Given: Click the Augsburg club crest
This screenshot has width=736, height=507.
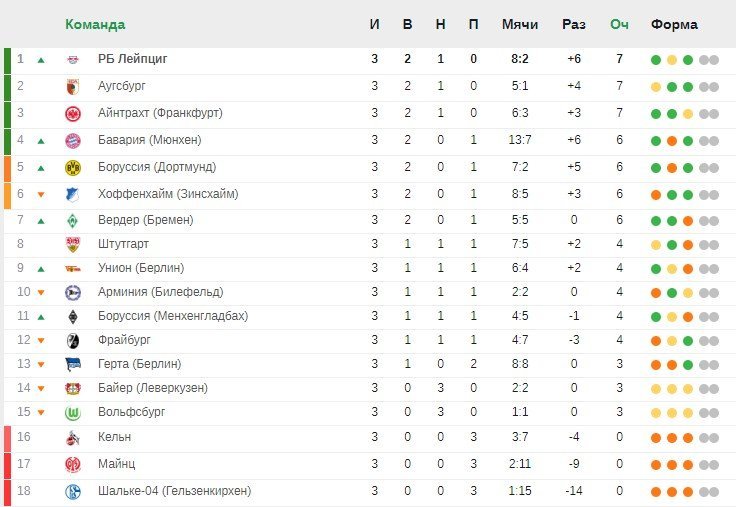Looking at the screenshot, I should tap(73, 86).
